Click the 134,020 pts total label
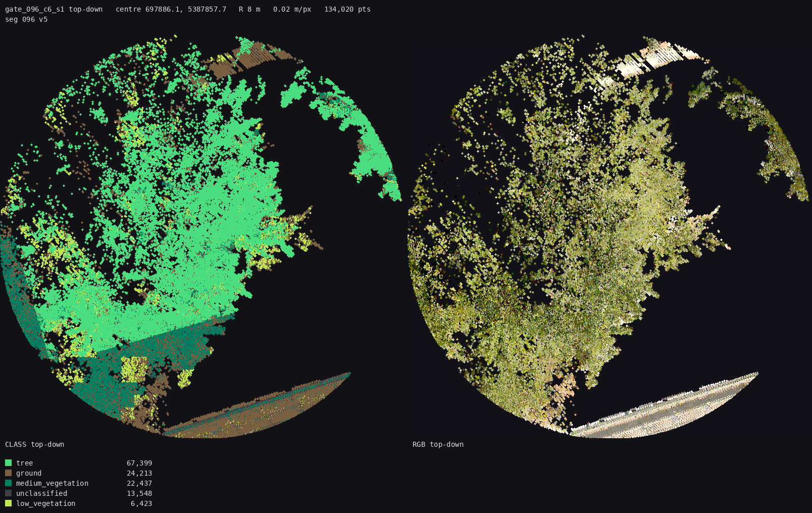This screenshot has width=812, height=513. [x=347, y=9]
